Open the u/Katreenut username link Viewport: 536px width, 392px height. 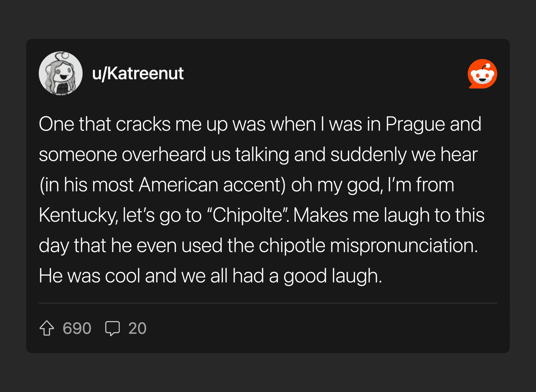138,73
